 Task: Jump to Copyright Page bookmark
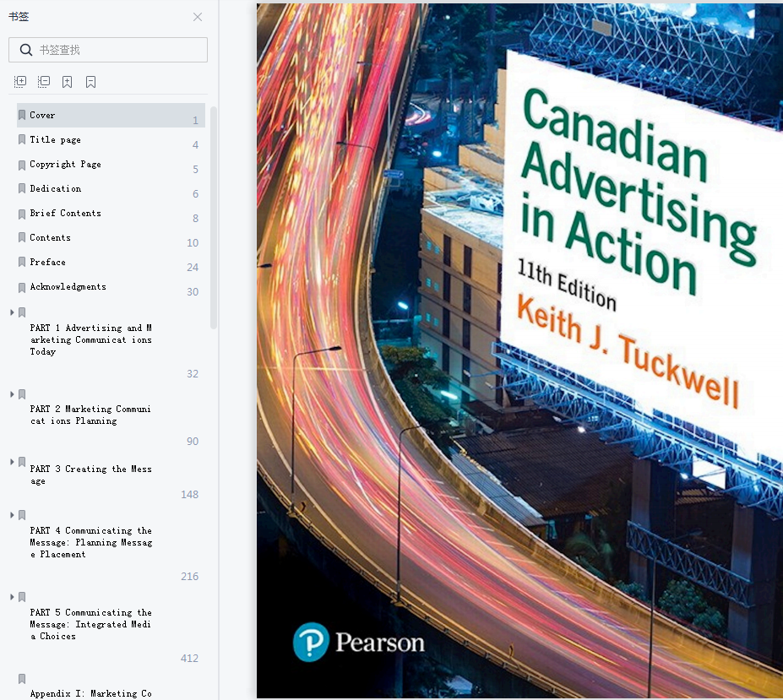(x=65, y=165)
